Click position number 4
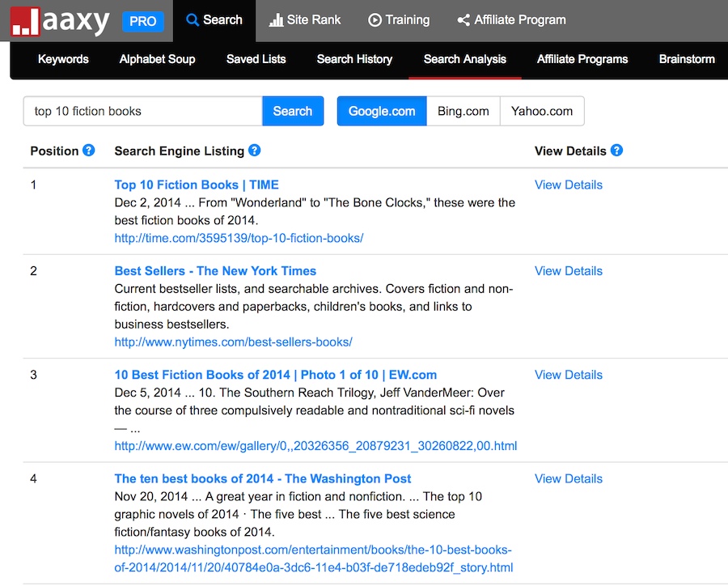The image size is (728, 586). [33, 478]
